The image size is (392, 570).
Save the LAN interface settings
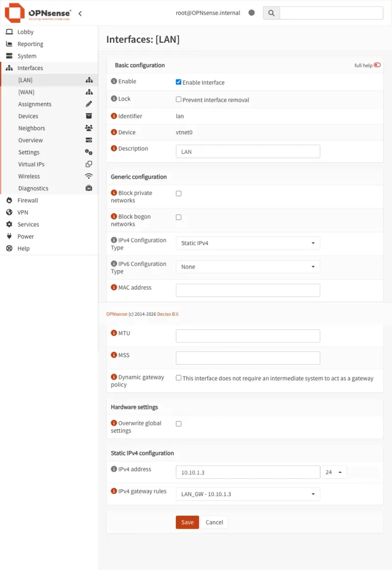pos(187,522)
